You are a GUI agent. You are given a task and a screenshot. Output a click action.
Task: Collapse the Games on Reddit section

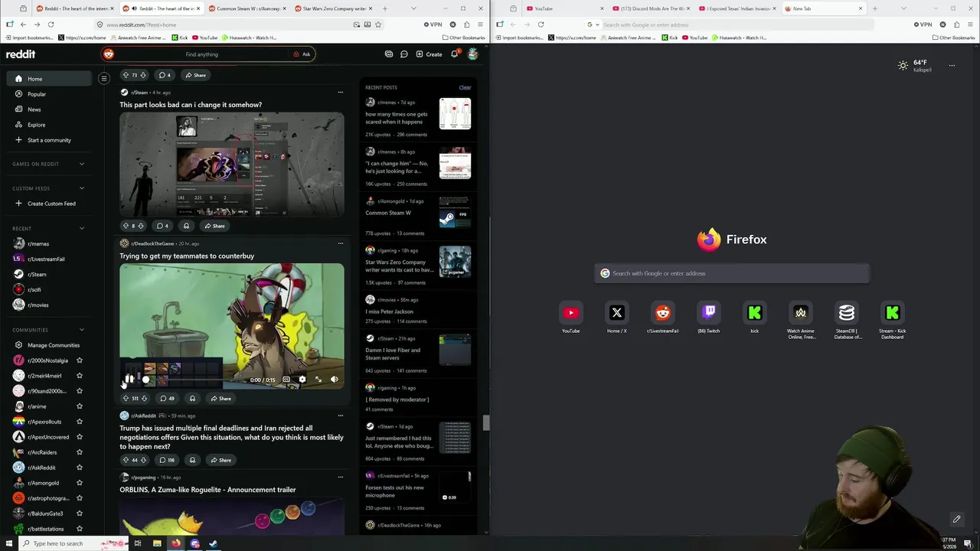82,164
